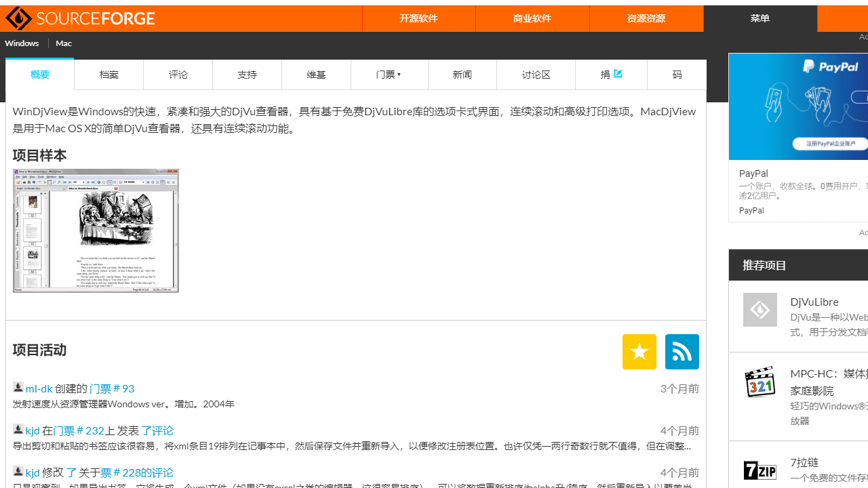Click the avatar icon beside ml-dk
The height and width of the screenshot is (488, 868).
(18, 387)
